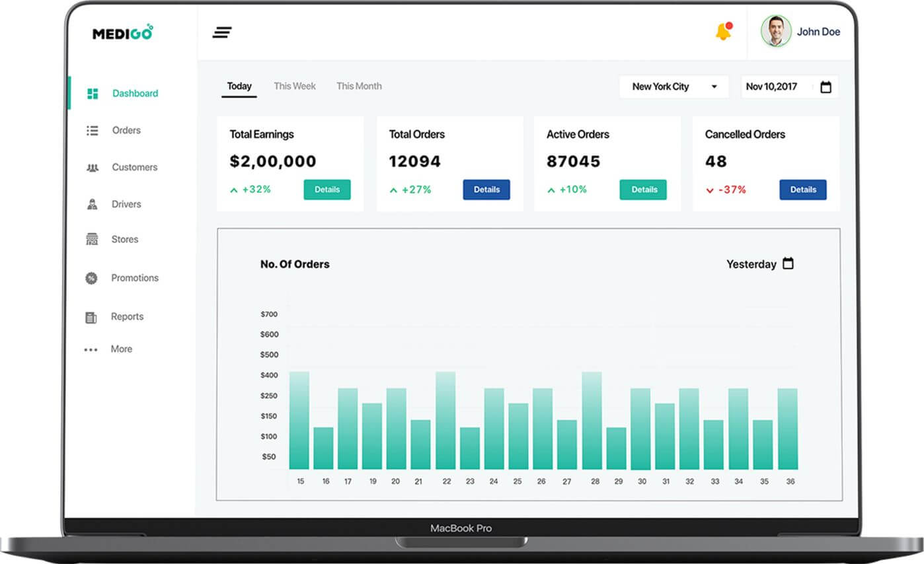Click Details under Total Earnings
The width and height of the screenshot is (924, 564).
pyautogui.click(x=327, y=190)
